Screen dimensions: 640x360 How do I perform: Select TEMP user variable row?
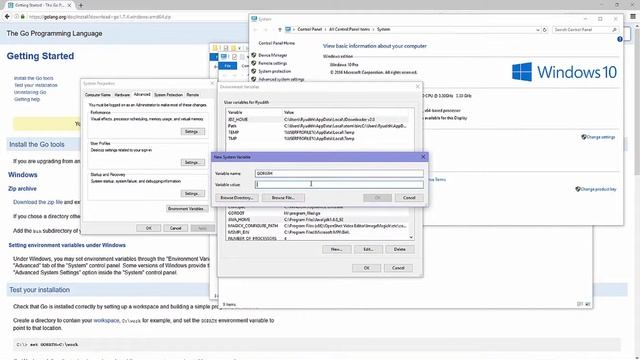click(317, 132)
